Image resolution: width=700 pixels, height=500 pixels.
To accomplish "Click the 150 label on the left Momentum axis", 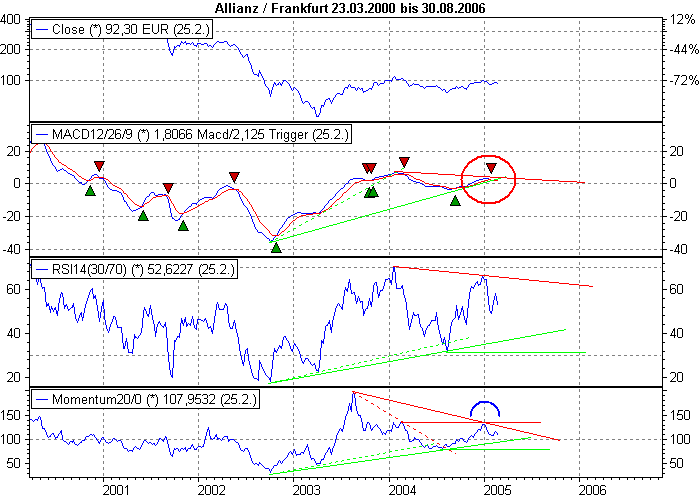I will coord(10,415).
